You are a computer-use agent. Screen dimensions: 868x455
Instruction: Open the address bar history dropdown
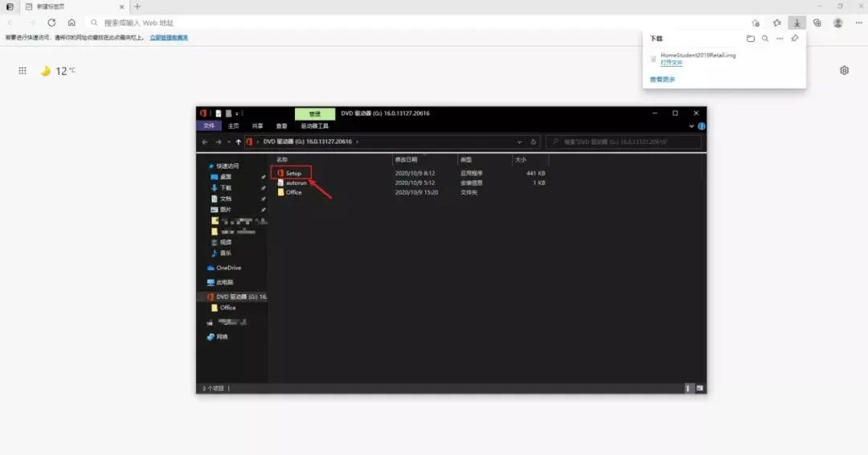pyautogui.click(x=519, y=142)
